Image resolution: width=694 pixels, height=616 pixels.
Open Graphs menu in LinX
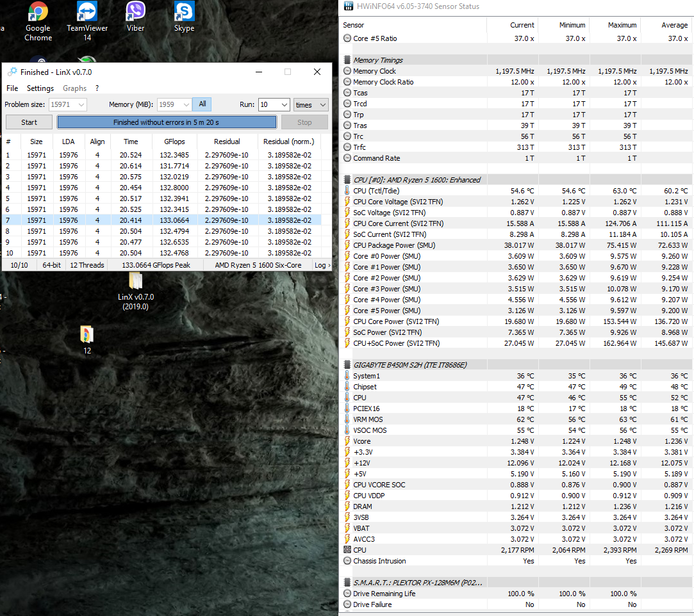coord(75,88)
